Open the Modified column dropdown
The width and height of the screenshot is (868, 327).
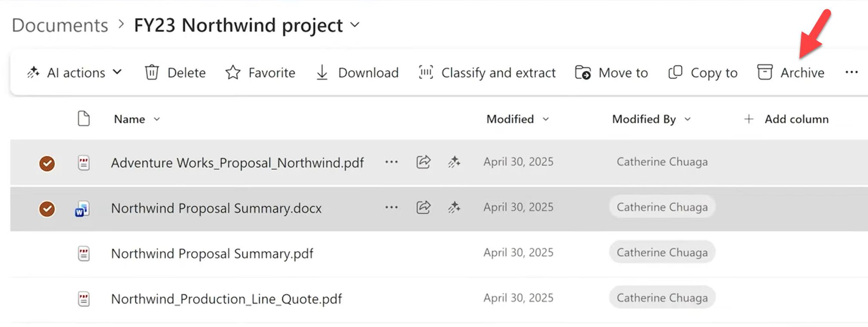point(546,119)
